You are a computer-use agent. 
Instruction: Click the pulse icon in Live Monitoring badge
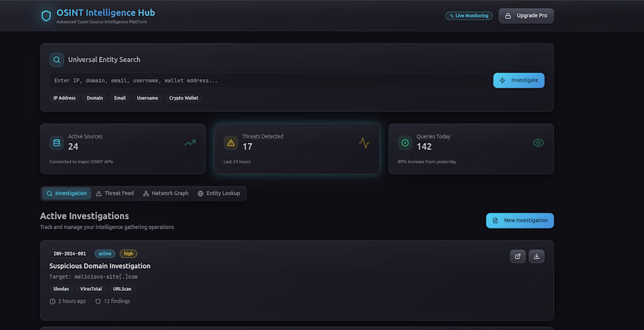pyautogui.click(x=452, y=16)
